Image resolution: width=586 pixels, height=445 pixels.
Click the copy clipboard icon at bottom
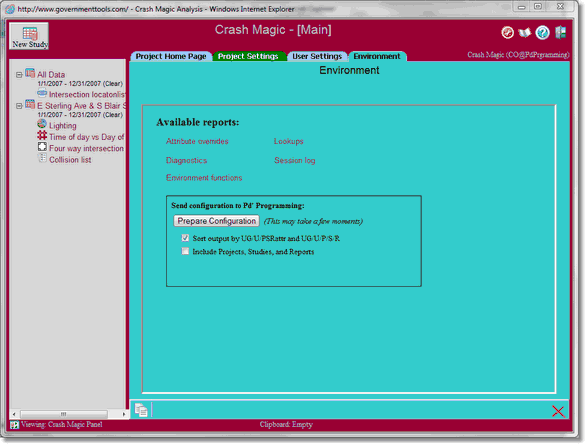pyautogui.click(x=141, y=410)
